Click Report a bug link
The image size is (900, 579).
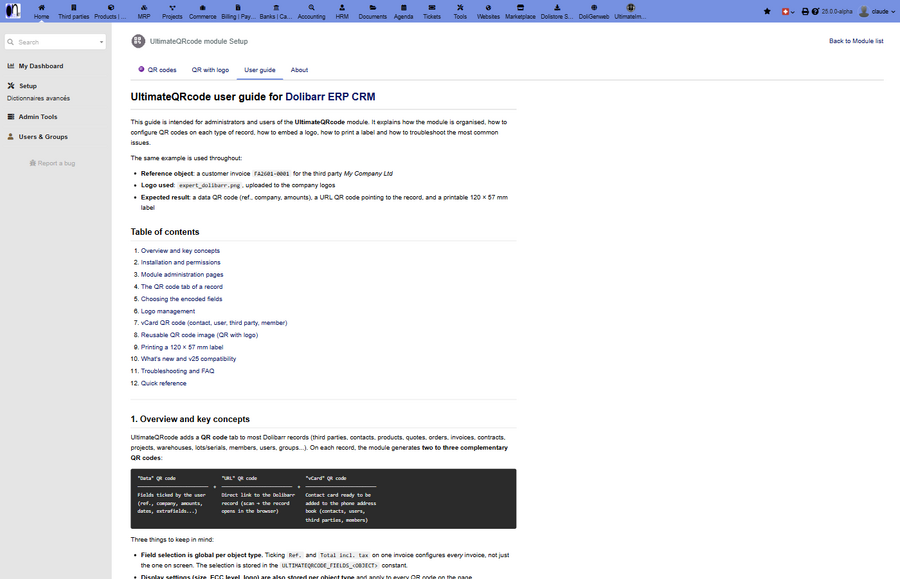pyautogui.click(x=52, y=163)
